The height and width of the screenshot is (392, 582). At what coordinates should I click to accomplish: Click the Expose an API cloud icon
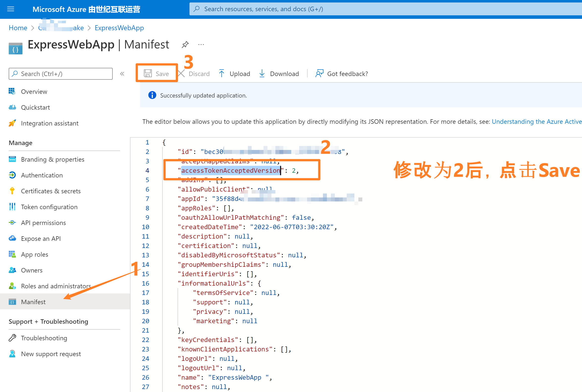(x=12, y=238)
